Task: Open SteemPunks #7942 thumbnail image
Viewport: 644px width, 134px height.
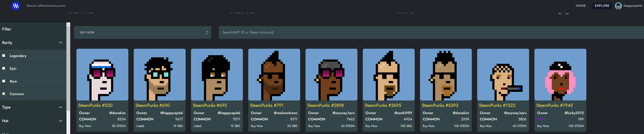Action: 560,75
